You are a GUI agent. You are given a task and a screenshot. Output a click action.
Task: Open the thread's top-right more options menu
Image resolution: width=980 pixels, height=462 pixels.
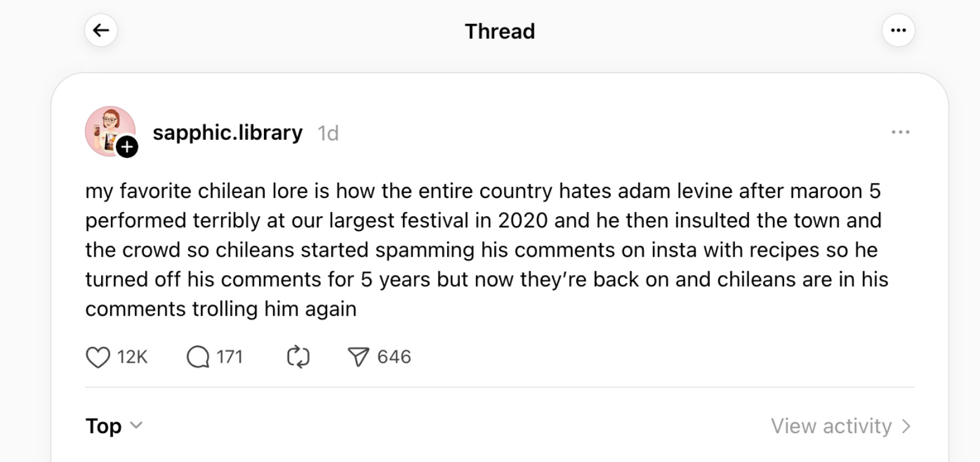point(898,31)
